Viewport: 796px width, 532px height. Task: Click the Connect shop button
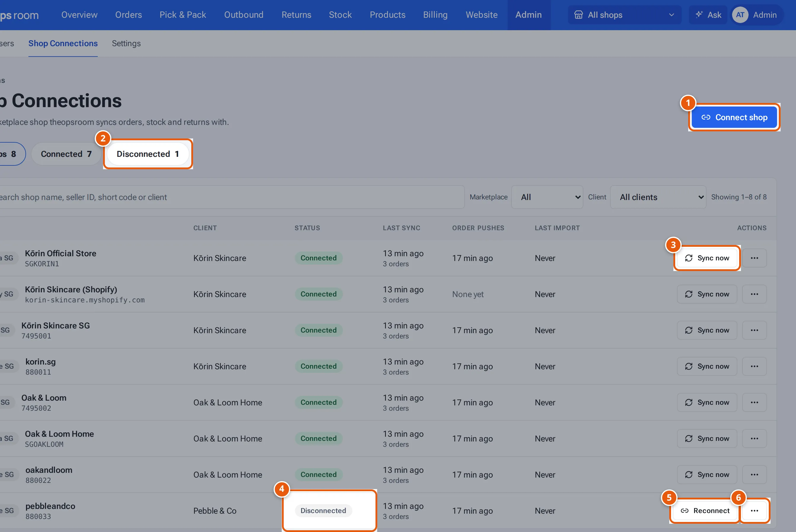pyautogui.click(x=734, y=117)
